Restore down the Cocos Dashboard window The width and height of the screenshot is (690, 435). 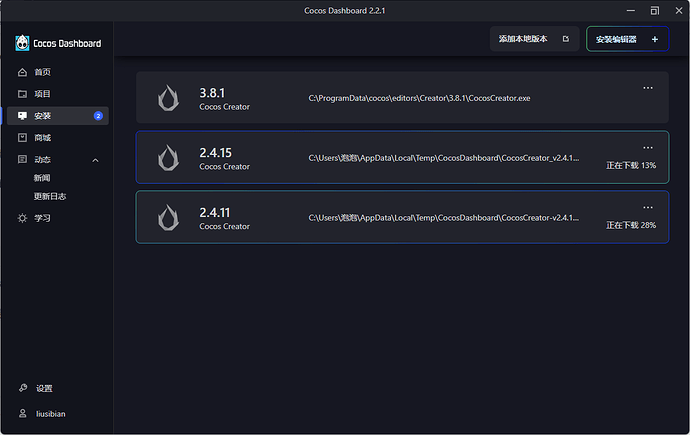coord(655,11)
